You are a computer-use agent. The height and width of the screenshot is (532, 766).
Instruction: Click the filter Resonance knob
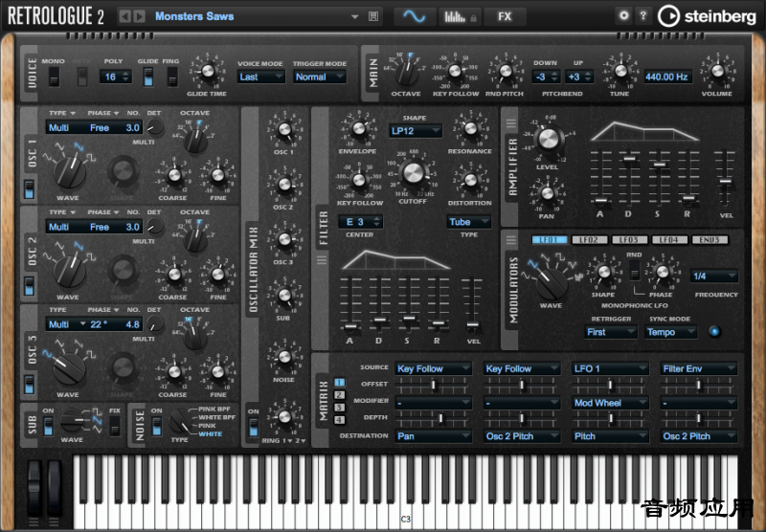point(470,128)
